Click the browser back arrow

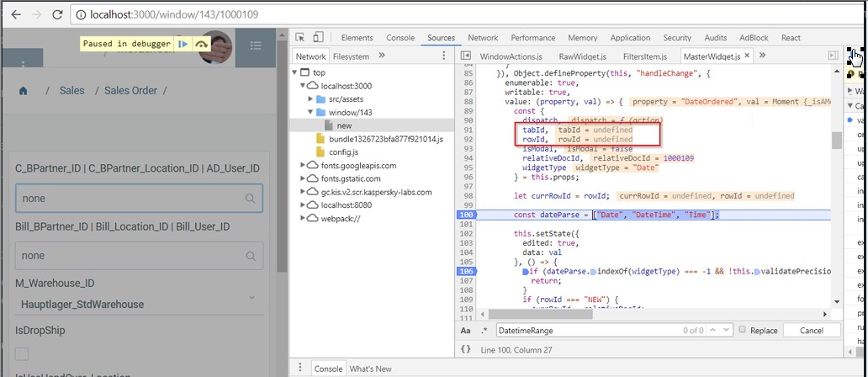tap(16, 15)
